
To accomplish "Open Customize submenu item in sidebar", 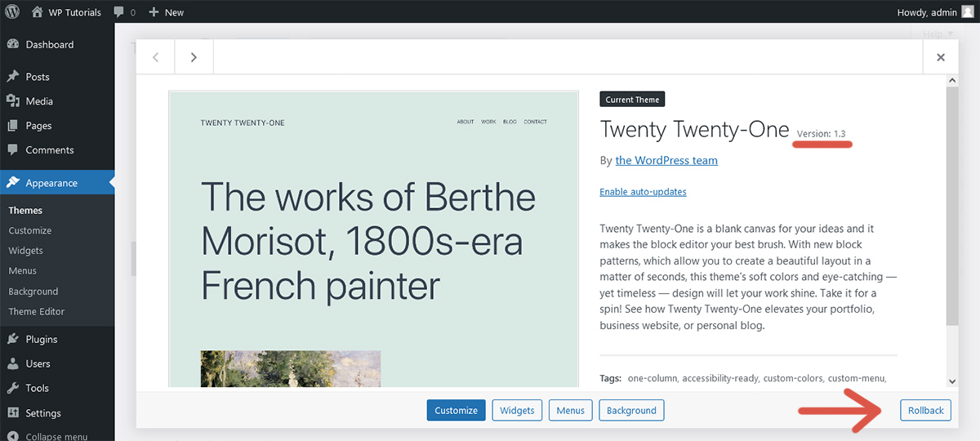I will click(30, 231).
